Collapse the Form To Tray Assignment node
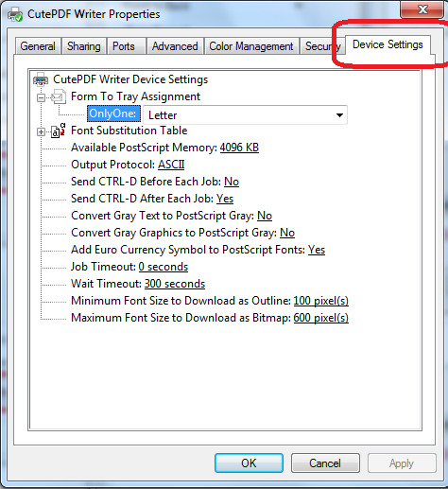Viewport: 448px width, 489px height. 41,97
